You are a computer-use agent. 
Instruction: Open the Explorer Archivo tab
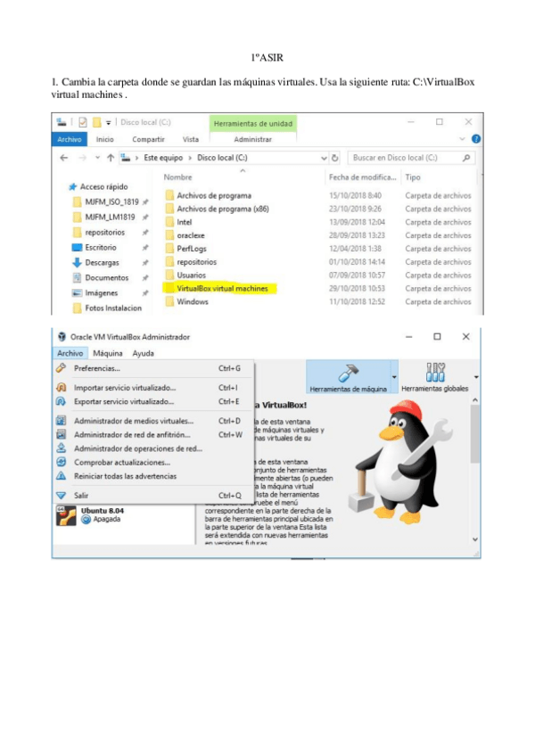click(x=70, y=139)
